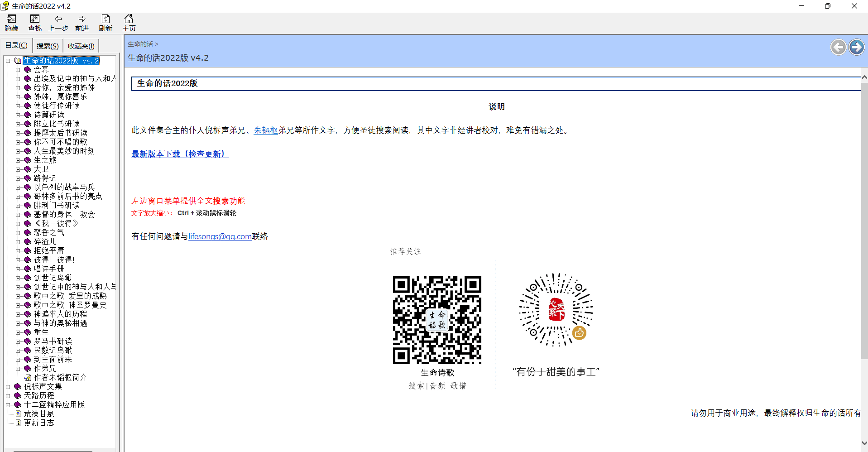868x452 pixels.
Task: Click the content pane scroll-down arrow
Action: click(864, 443)
